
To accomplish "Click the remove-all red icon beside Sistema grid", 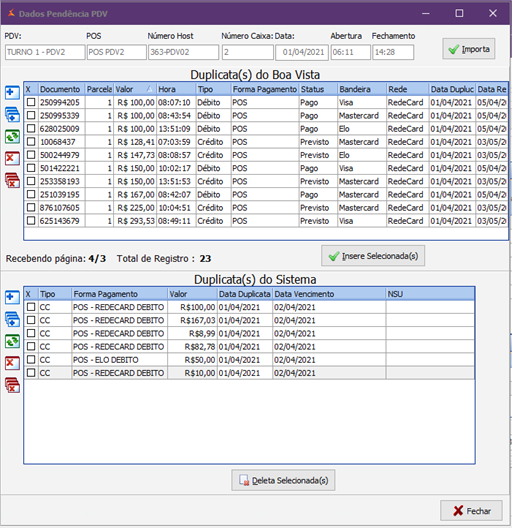I will pyautogui.click(x=12, y=385).
